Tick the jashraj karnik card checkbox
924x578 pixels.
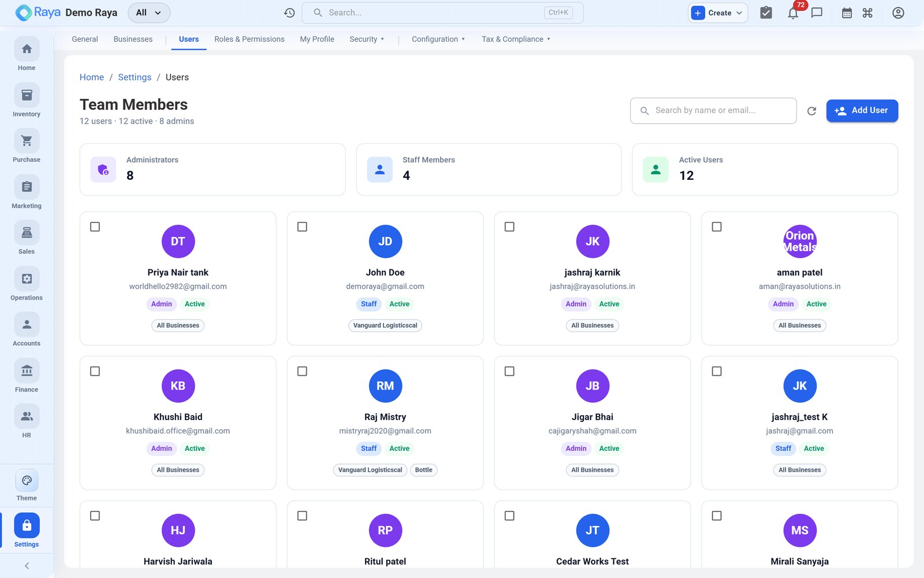[509, 227]
